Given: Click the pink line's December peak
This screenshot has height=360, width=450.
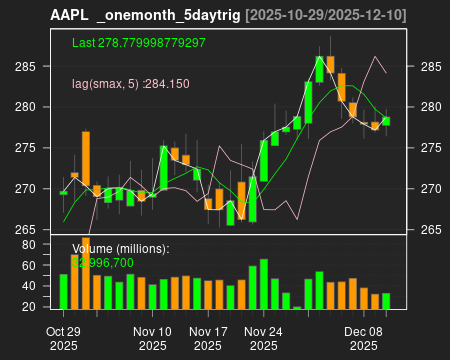Looking at the screenshot, I should (375, 56).
